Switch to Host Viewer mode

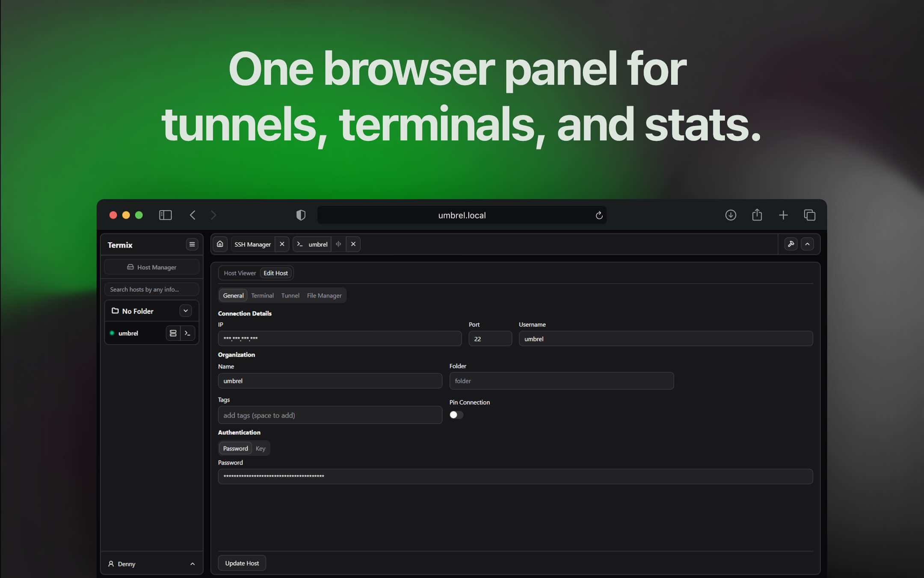pos(239,273)
